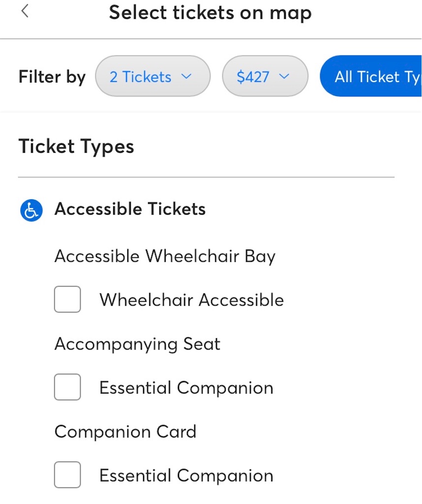Click the Accessible Wheelchair Bay subheading
The image size is (422, 504).
tap(165, 256)
